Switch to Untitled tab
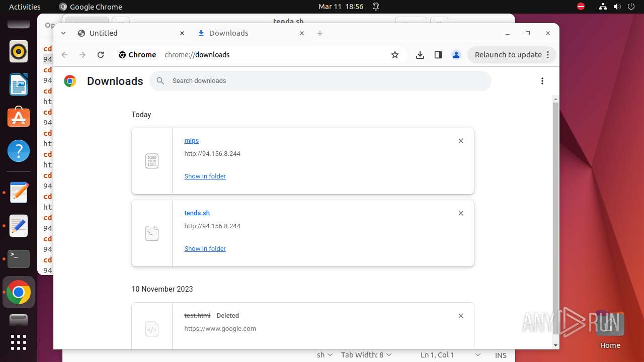644x362 pixels. click(131, 33)
